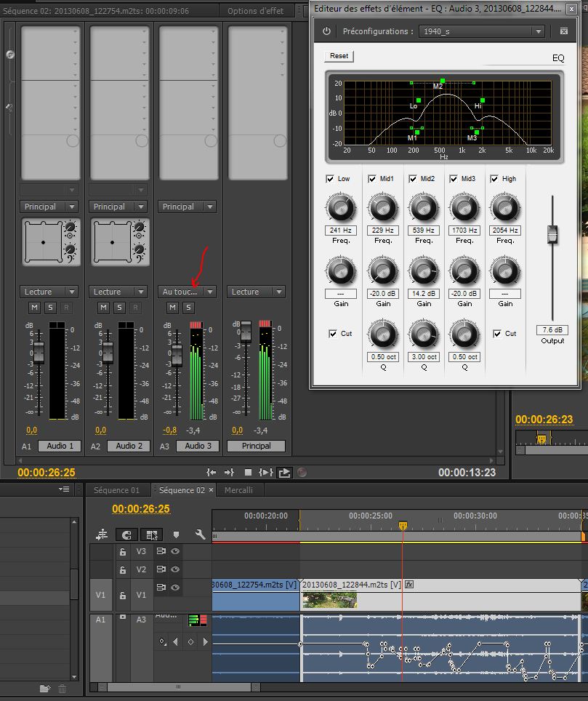Click the EQ effect bypass power icon
Viewport: 588px width, 701px height.
[x=326, y=31]
